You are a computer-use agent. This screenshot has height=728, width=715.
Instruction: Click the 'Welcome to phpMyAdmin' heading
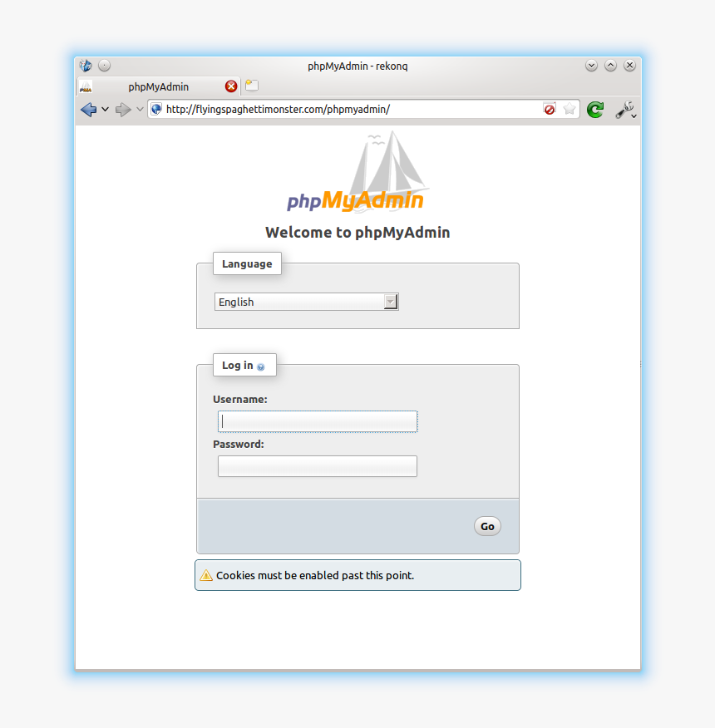pyautogui.click(x=357, y=232)
